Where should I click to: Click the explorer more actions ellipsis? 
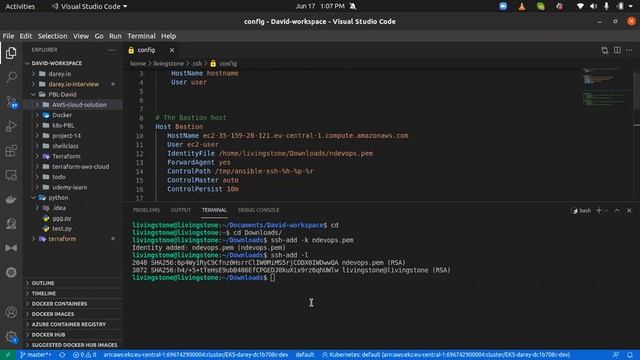coord(112,50)
